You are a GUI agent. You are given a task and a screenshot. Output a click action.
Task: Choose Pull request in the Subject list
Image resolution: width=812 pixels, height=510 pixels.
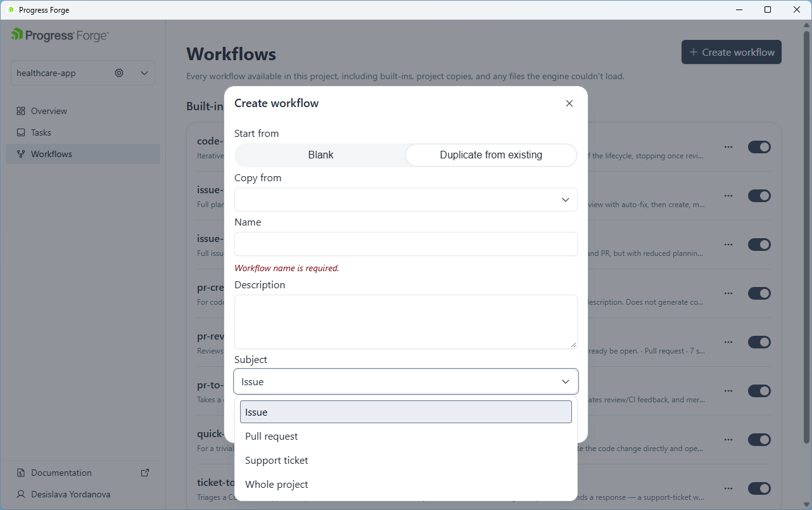(x=406, y=436)
